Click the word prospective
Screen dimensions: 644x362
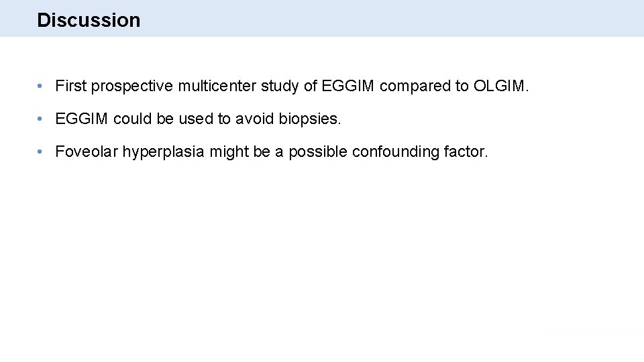click(132, 86)
